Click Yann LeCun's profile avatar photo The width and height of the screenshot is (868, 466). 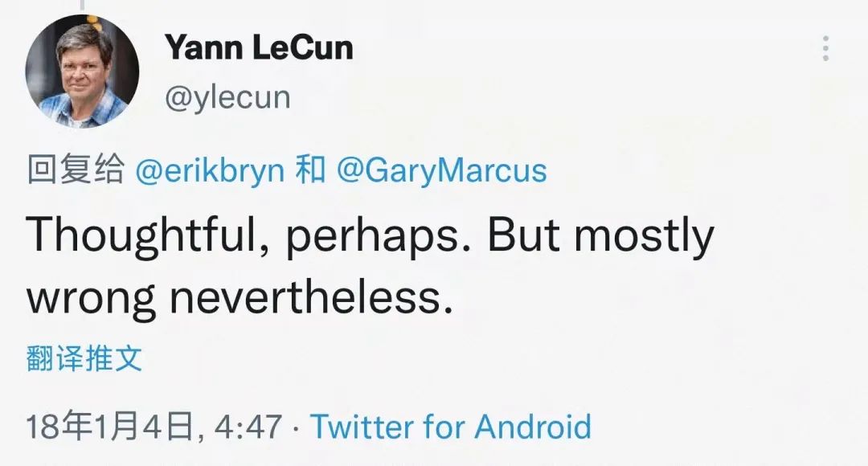tap(82, 71)
